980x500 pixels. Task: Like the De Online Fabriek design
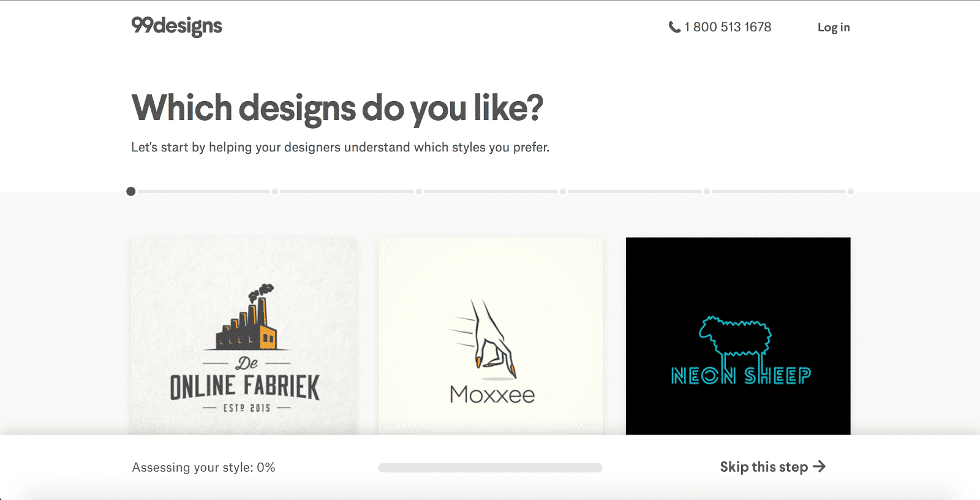click(x=244, y=336)
